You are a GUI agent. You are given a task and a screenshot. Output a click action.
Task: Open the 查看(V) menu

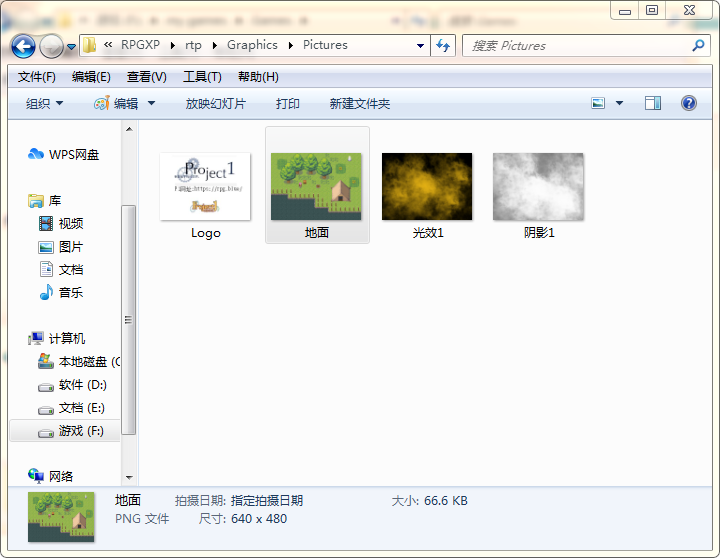146,77
